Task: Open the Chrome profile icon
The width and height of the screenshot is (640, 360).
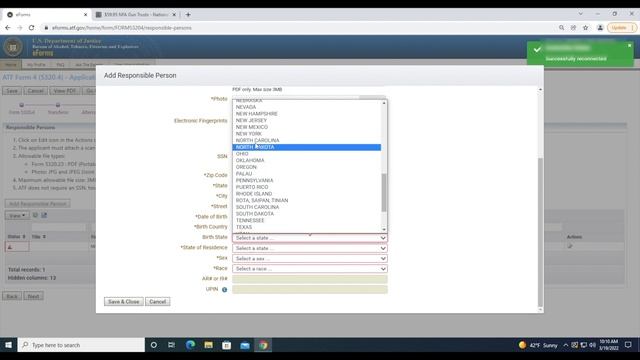Action: coord(600,28)
